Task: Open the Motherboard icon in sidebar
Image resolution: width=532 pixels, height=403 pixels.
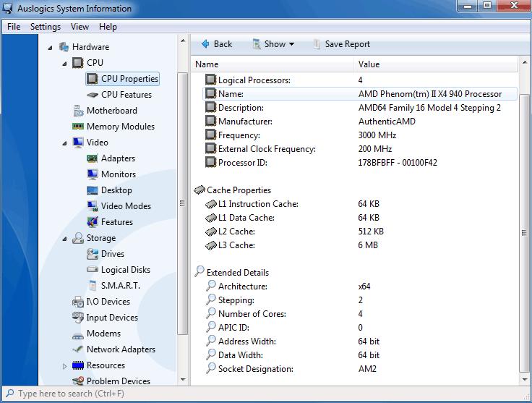Action: 78,111
